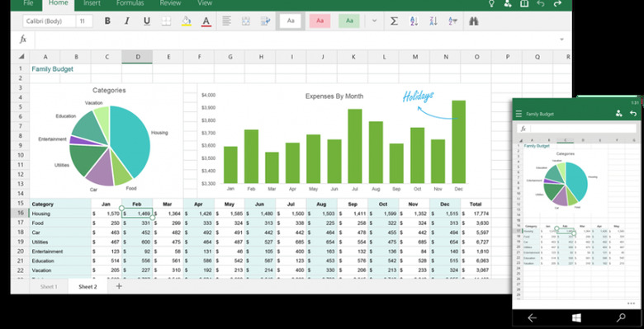Screen dimensions: 644x329
Task: Toggle italic formatting
Action: tap(127, 21)
